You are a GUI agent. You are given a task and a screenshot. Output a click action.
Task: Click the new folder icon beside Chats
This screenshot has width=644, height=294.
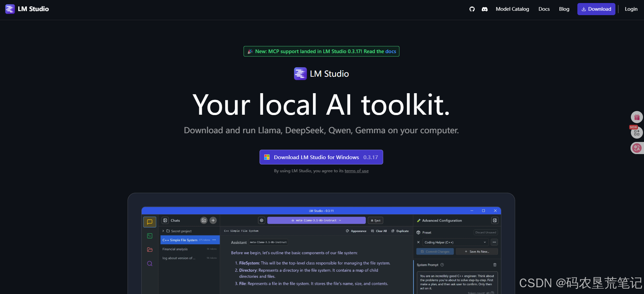tap(204, 220)
